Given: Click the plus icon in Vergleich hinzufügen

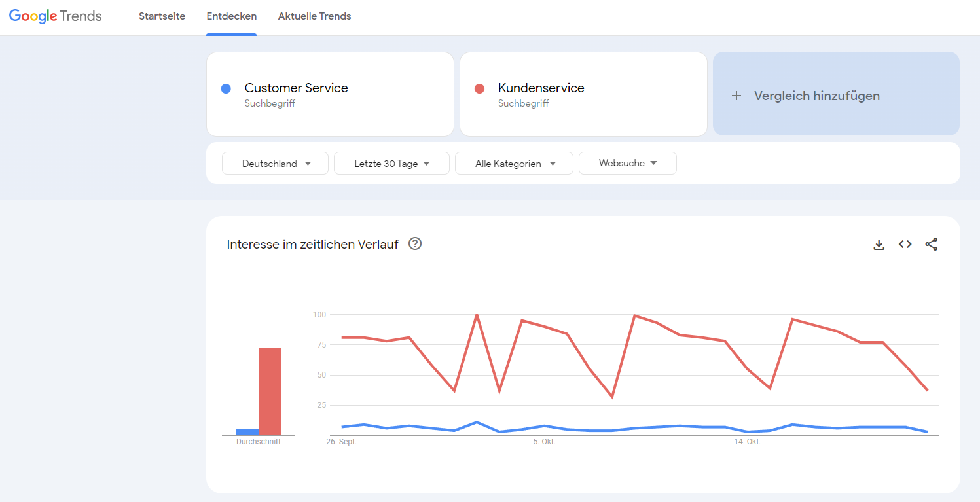Looking at the screenshot, I should tap(736, 96).
